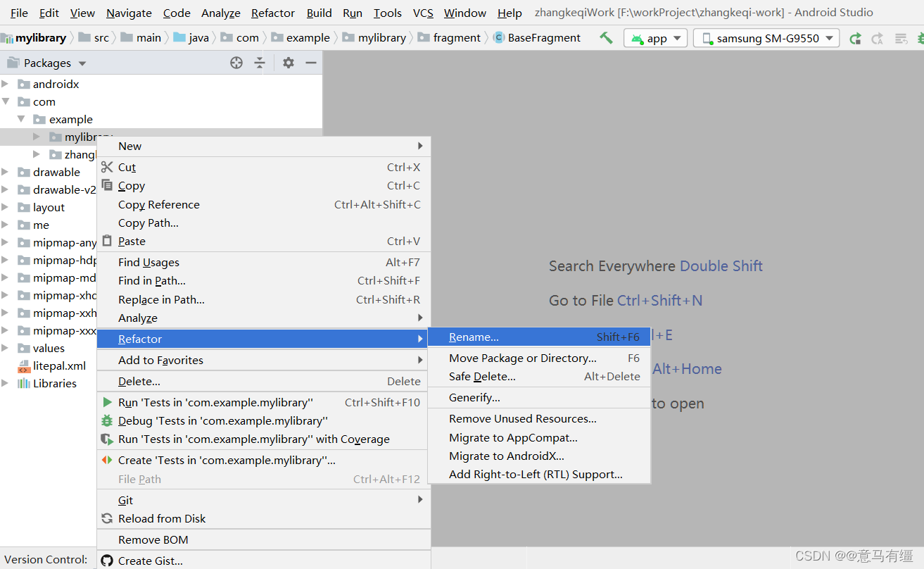
Task: Open the Build menu
Action: coord(319,13)
